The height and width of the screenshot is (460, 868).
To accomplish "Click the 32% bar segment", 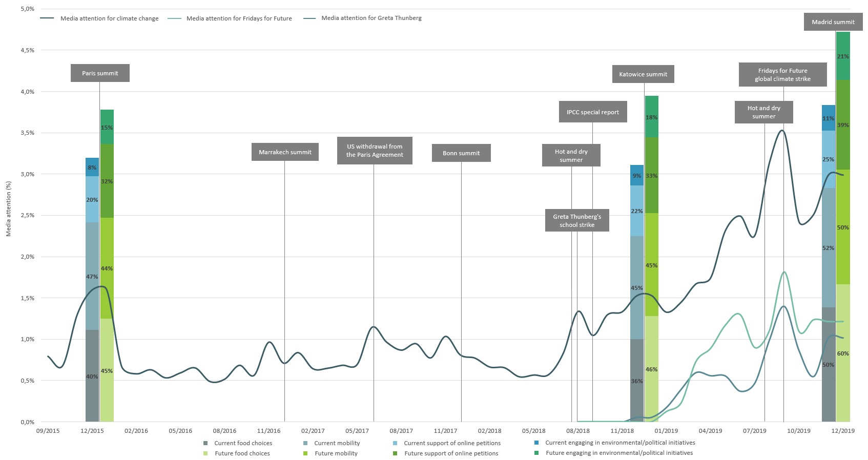I will coord(107,181).
